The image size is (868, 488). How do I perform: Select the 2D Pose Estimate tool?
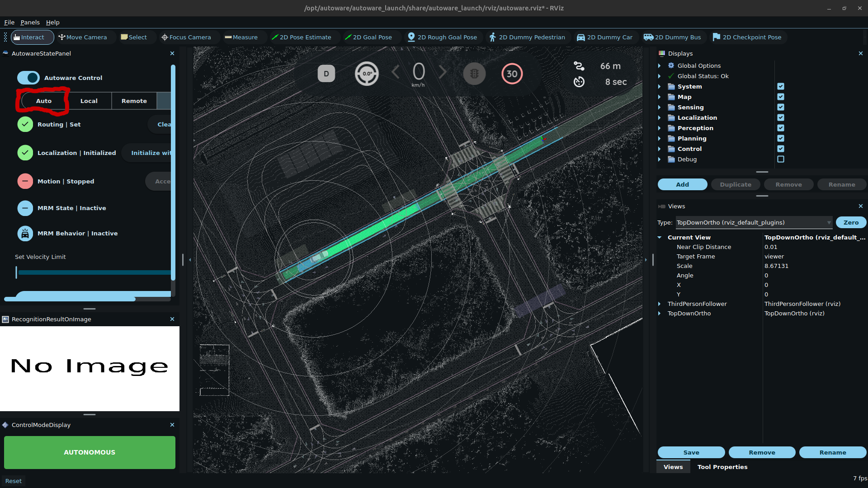click(301, 37)
